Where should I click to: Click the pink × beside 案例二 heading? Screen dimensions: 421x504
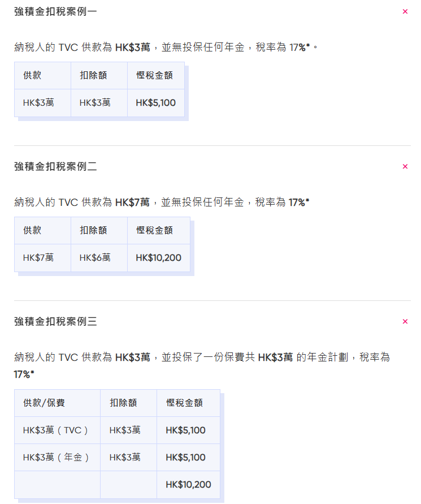click(405, 166)
